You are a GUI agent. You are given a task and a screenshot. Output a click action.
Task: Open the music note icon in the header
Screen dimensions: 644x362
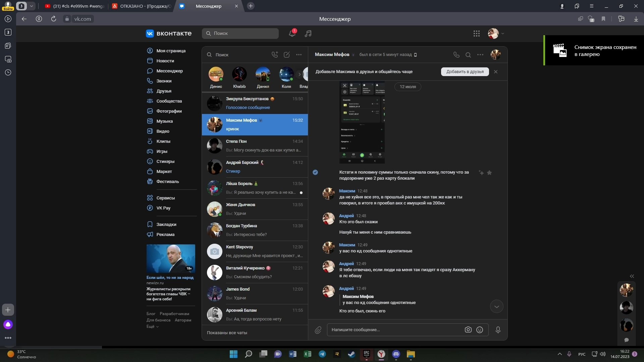click(308, 33)
